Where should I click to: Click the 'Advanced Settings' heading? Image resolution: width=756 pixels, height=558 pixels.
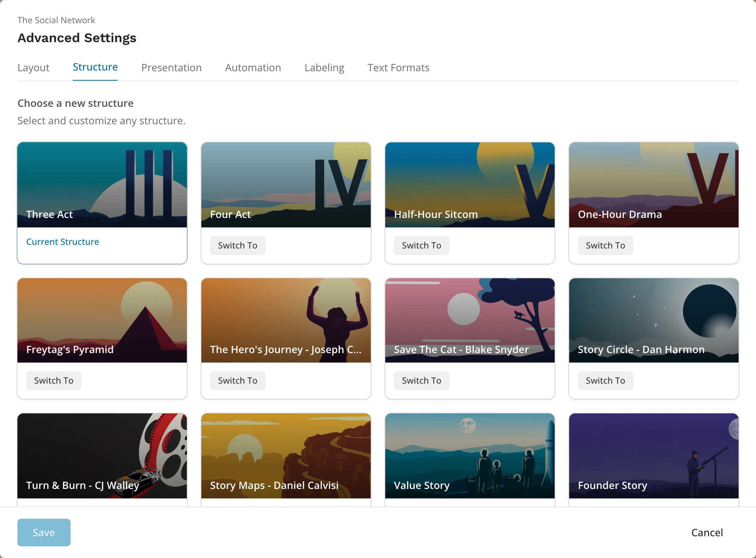coord(77,38)
